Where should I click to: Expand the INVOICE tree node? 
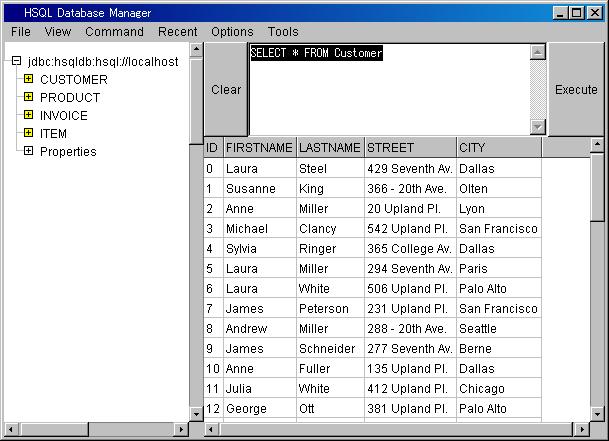(x=28, y=116)
